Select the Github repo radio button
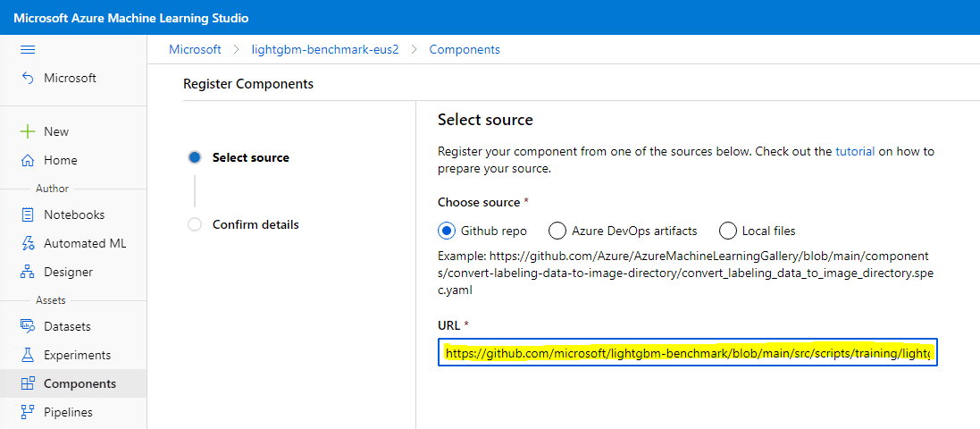Screen dimensions: 980x429 click(x=447, y=231)
